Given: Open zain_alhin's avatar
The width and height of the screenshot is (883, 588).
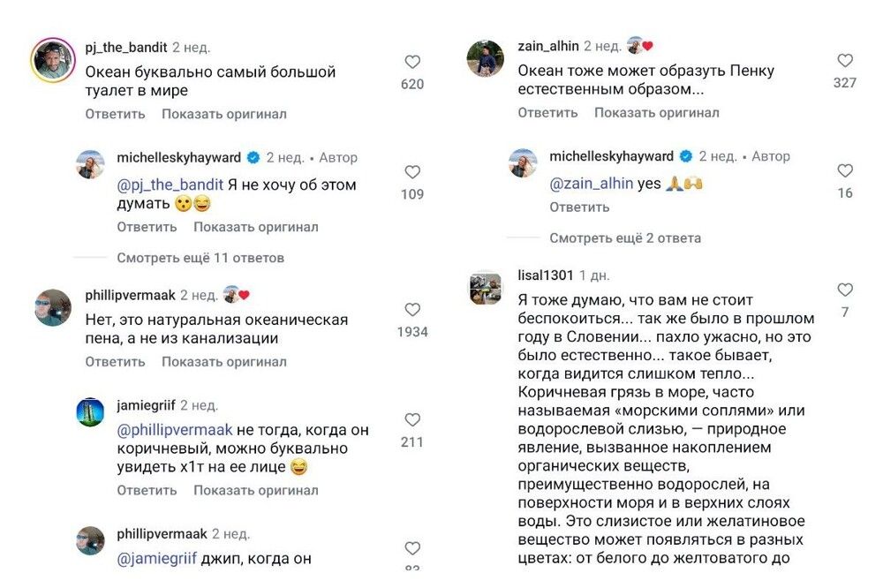Looking at the screenshot, I should [485, 59].
